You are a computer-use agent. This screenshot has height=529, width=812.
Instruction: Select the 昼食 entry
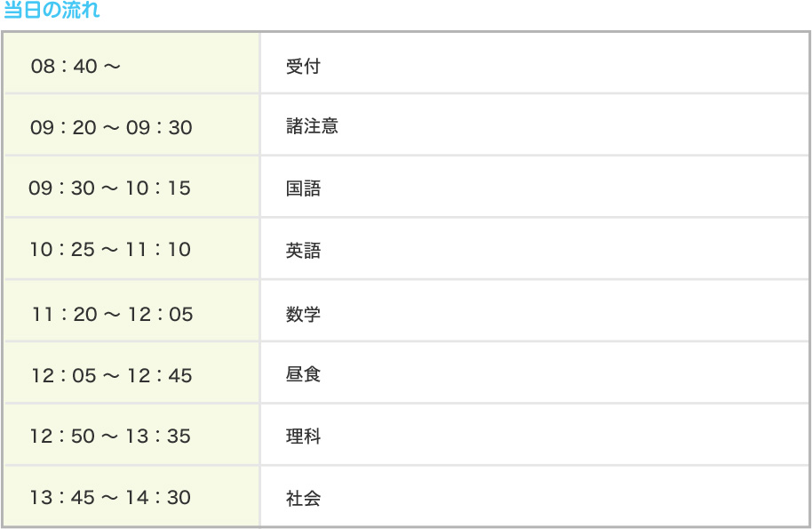[x=303, y=374]
